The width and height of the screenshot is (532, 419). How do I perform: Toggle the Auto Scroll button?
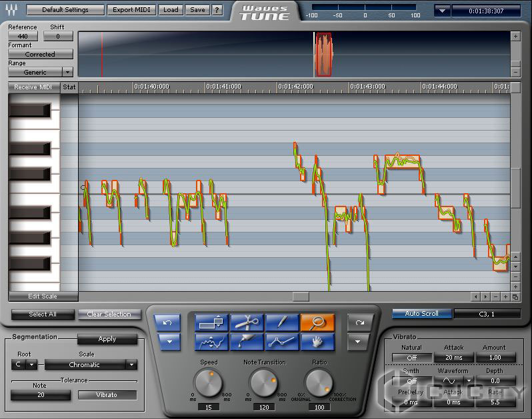421,314
